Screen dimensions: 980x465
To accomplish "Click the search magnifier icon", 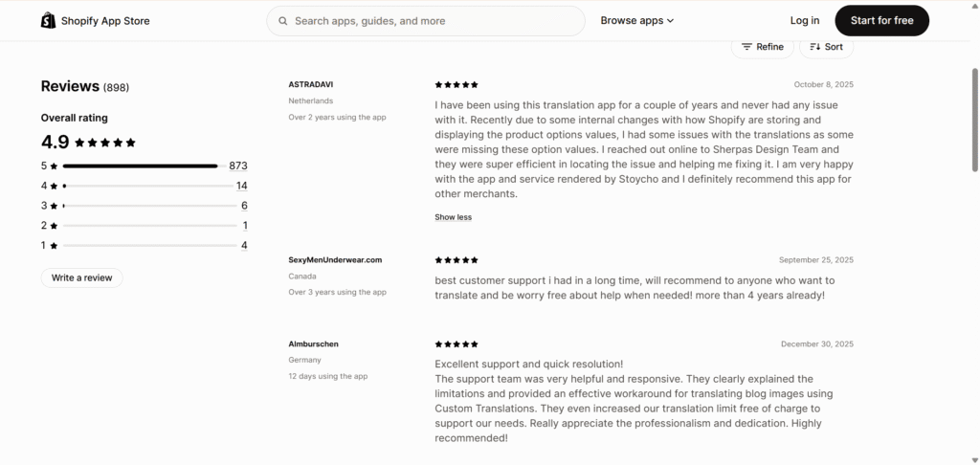I will pyautogui.click(x=283, y=21).
